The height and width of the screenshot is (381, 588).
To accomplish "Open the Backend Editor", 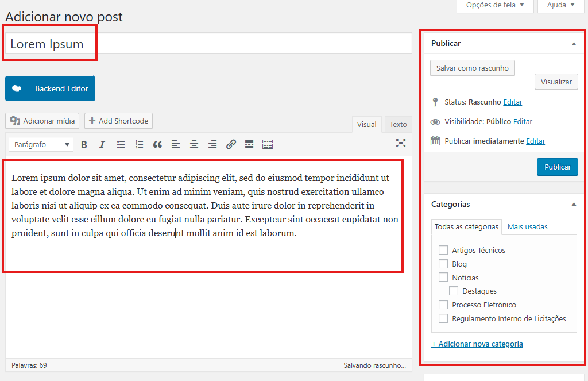I will (x=51, y=88).
